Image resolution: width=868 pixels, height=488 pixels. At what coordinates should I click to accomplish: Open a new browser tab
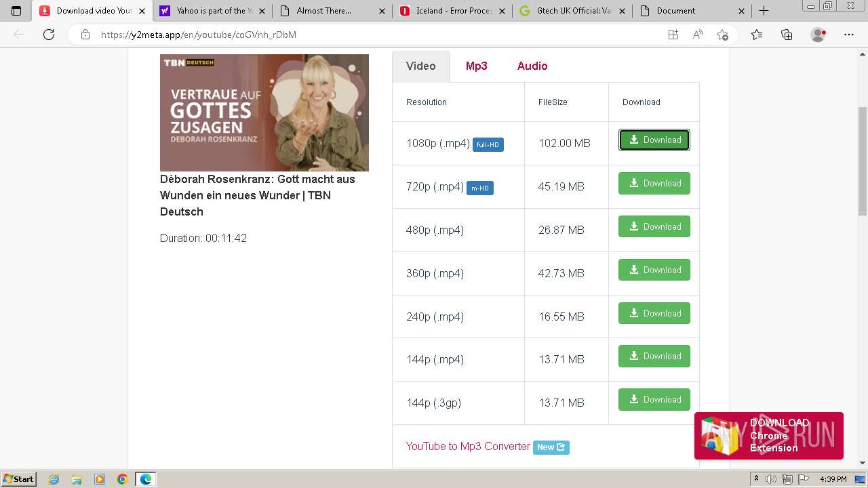pyautogui.click(x=764, y=11)
